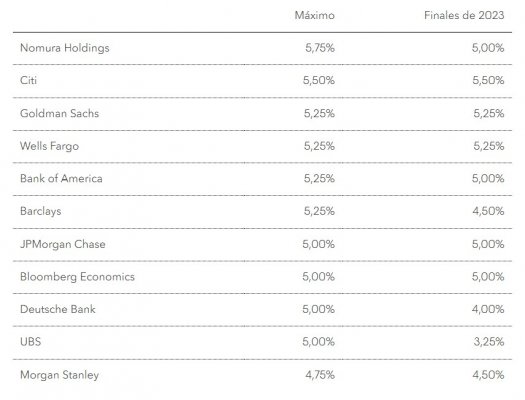
Task: Click Nomura's 5,75% maximum value
Action: pyautogui.click(x=320, y=48)
